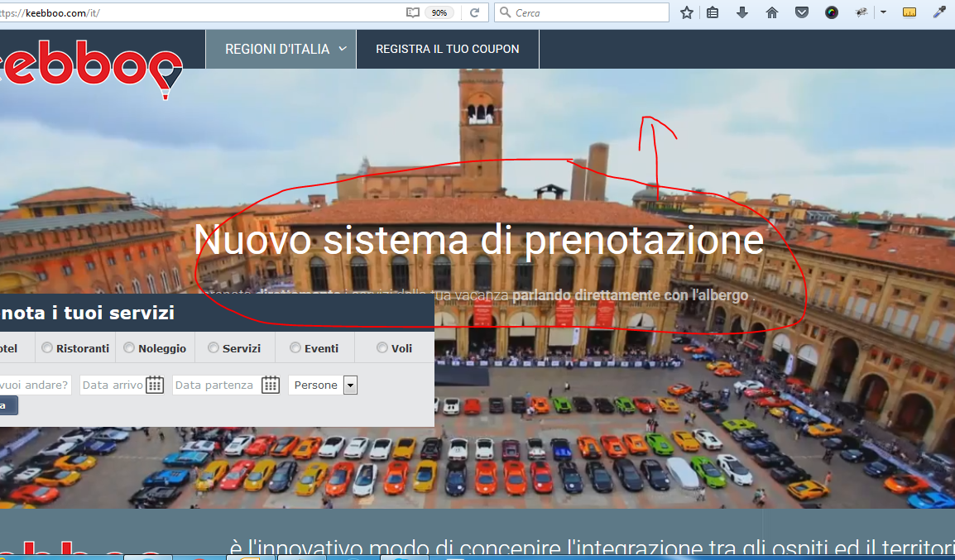Open the Data partenza calendar icon
The width and height of the screenshot is (955, 560).
coord(271,385)
